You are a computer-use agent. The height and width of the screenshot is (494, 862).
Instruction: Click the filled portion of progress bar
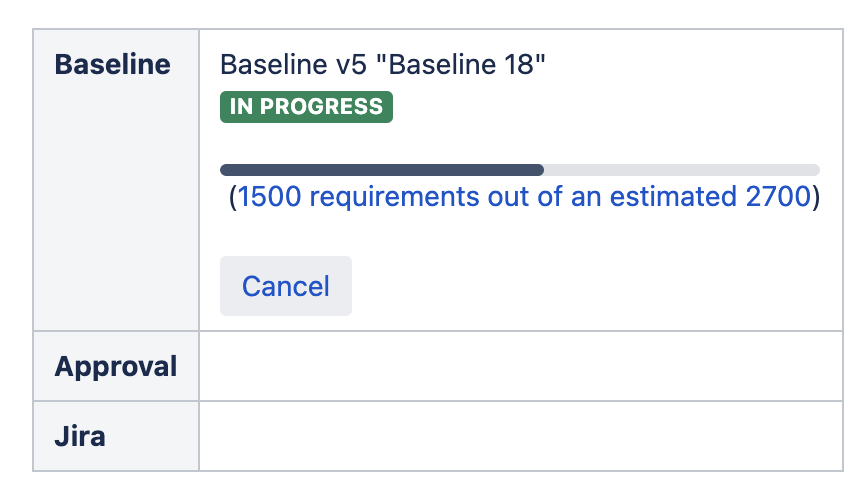pyautogui.click(x=381, y=170)
